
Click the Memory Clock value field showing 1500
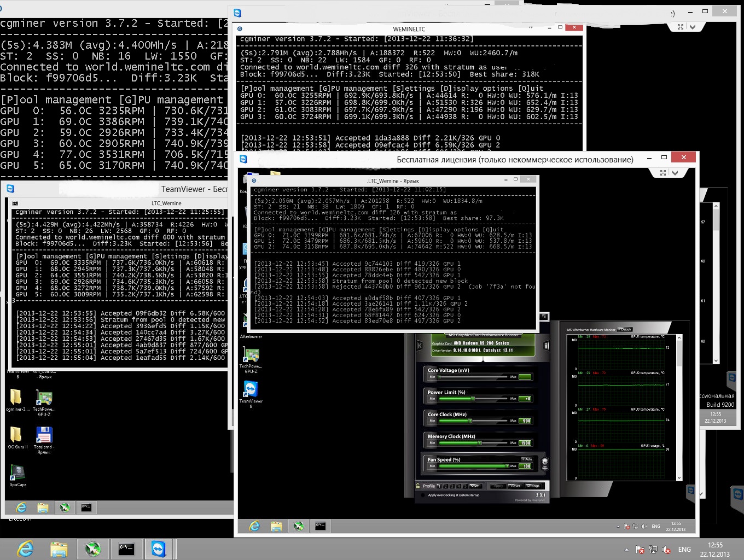(x=525, y=442)
